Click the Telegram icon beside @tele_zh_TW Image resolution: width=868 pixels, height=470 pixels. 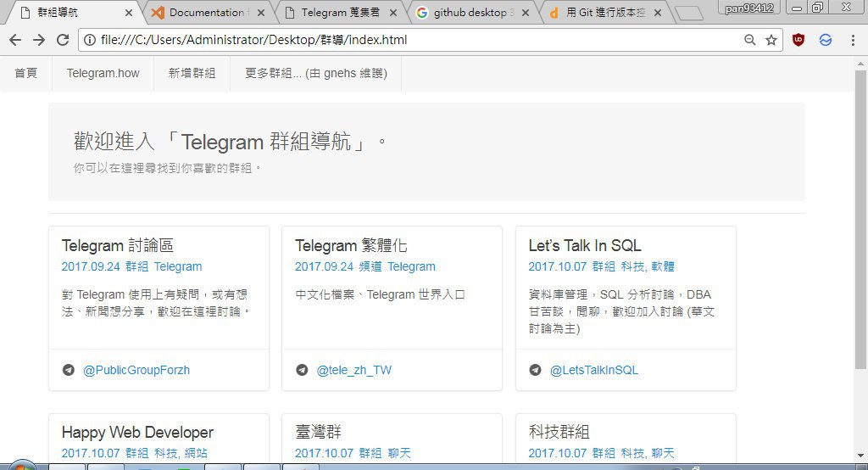click(302, 370)
